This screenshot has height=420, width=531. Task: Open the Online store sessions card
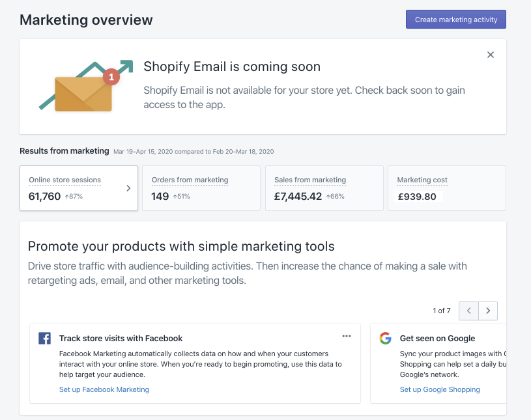pos(79,188)
